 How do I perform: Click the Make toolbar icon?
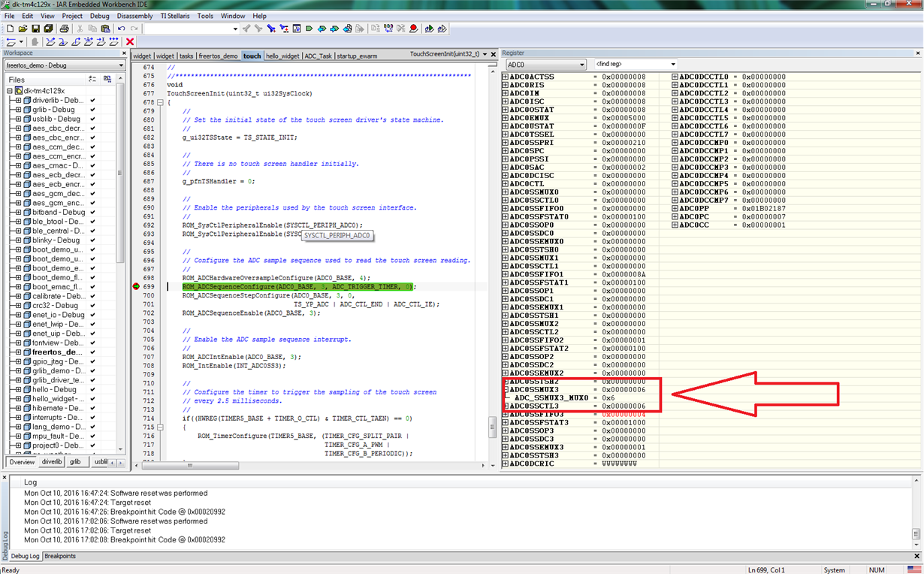388,29
